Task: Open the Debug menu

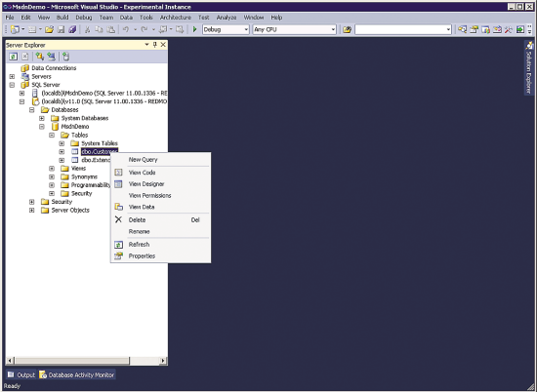Action: (84, 18)
